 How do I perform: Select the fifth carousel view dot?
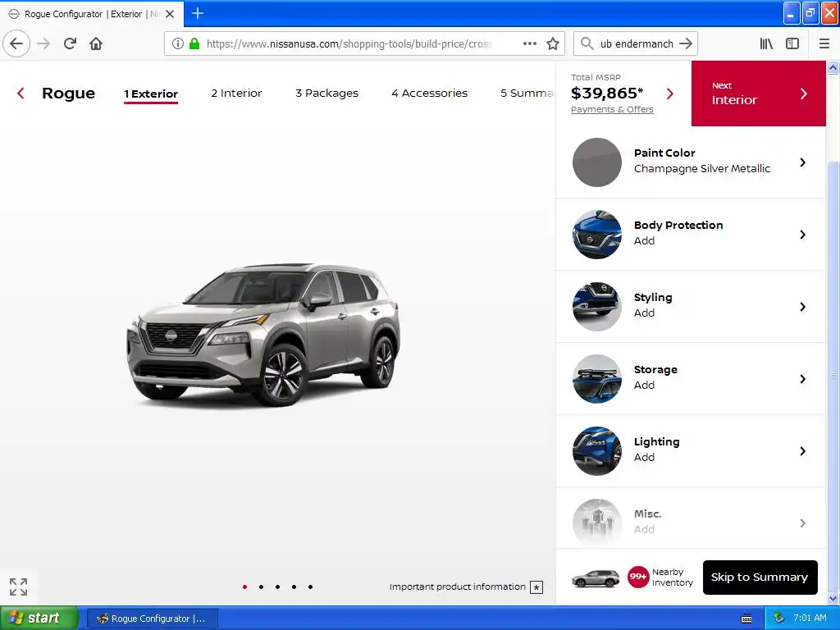point(310,587)
